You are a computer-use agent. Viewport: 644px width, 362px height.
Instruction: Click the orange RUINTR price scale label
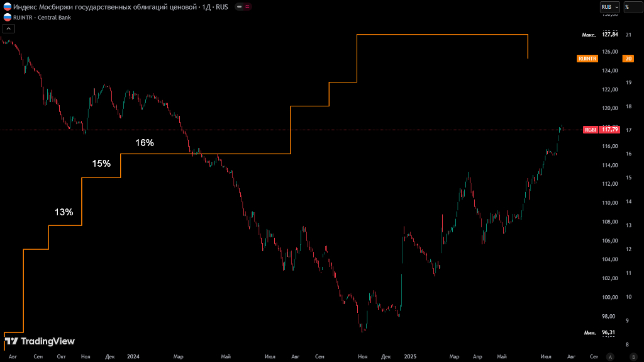click(x=587, y=59)
